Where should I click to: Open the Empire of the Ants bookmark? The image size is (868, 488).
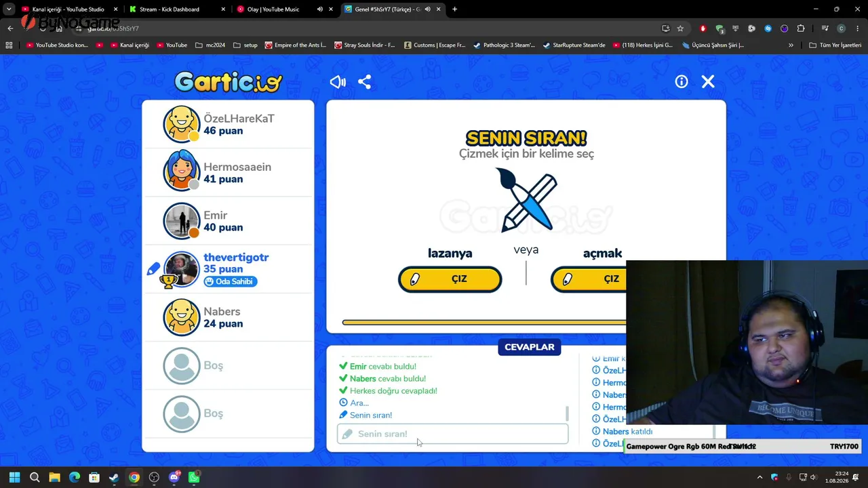click(x=296, y=45)
